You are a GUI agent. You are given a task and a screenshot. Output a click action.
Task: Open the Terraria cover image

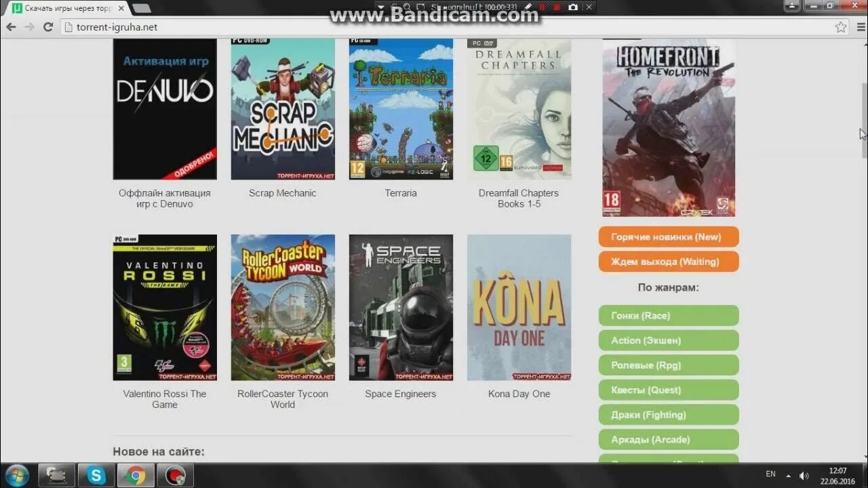click(x=401, y=108)
